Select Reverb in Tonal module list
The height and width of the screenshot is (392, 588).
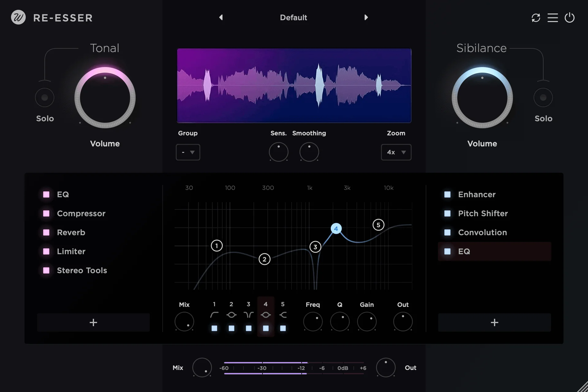[x=71, y=232]
